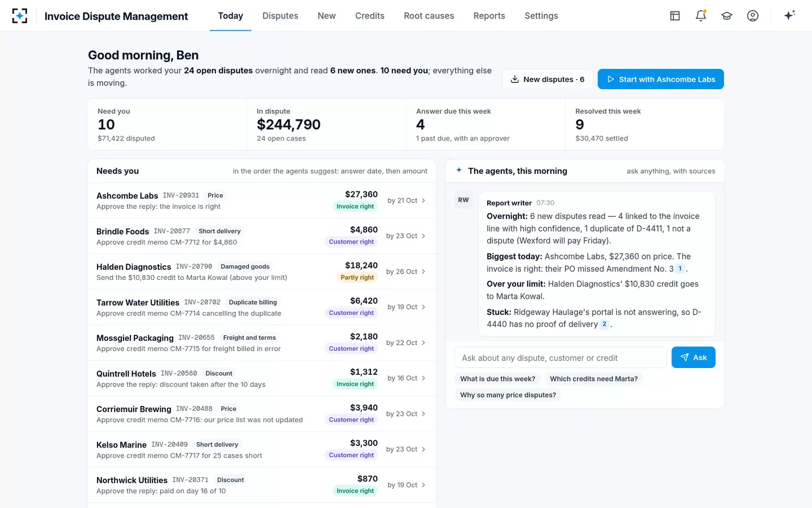Choose suggestion 'Why so many price disputes?'

pyautogui.click(x=508, y=395)
